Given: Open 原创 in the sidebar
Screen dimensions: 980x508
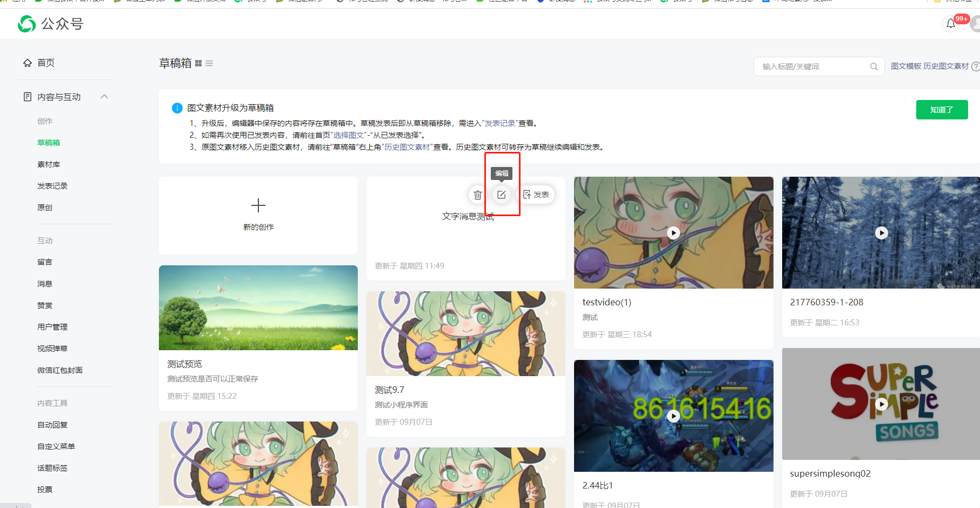Looking at the screenshot, I should [x=45, y=208].
